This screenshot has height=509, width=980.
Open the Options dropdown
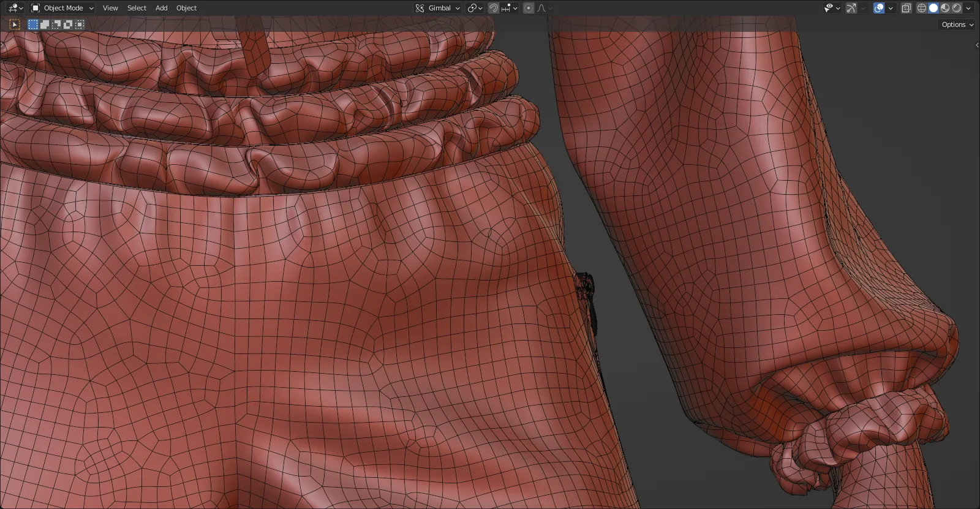tap(957, 25)
